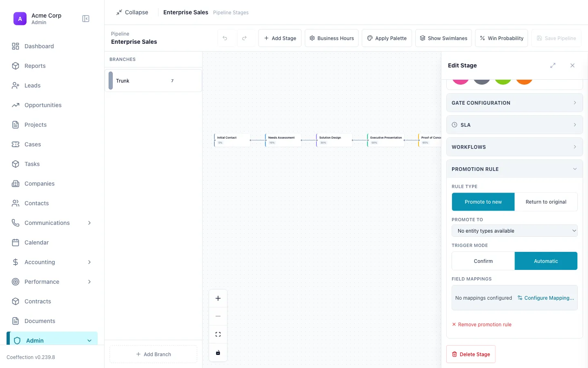Screen dimensions: 588x368
Task: Click Remove promotion rule
Action: (x=482, y=325)
